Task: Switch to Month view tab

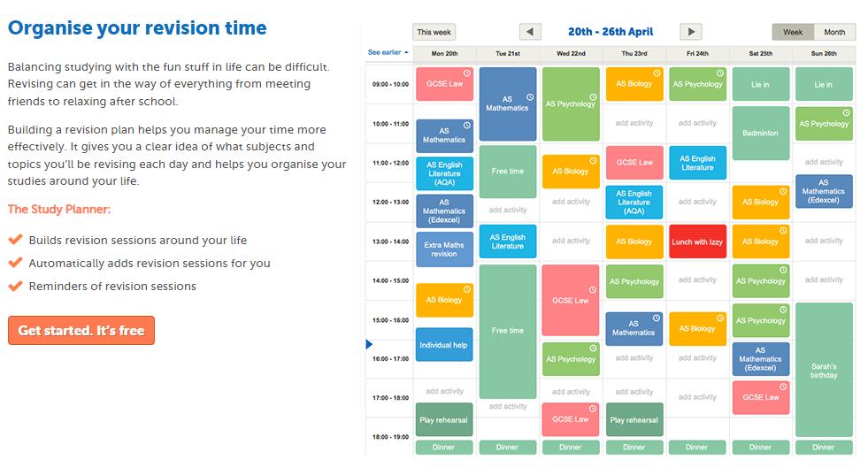Action: pos(834,32)
